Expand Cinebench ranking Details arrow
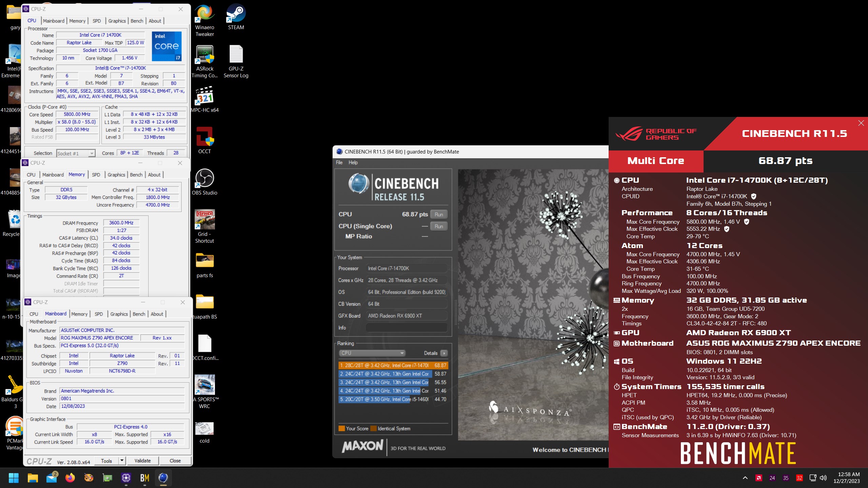868x488 pixels. pyautogui.click(x=444, y=353)
